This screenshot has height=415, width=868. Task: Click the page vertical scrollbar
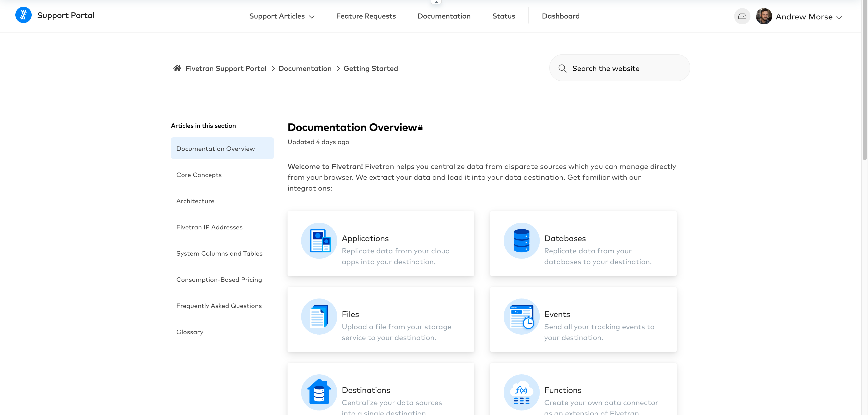(864, 81)
